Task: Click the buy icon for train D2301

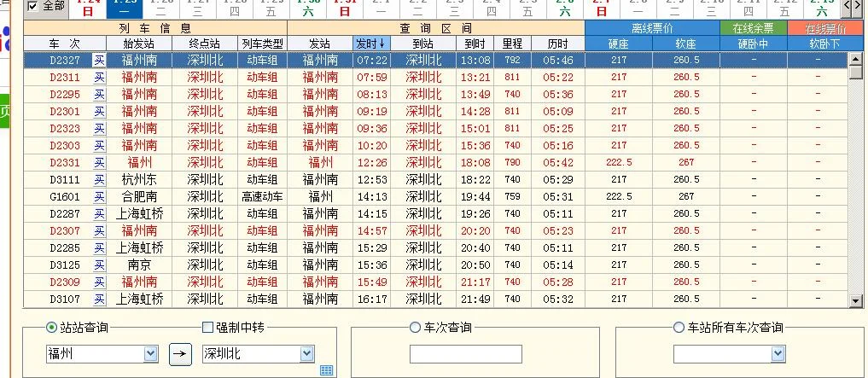Action: [x=99, y=112]
